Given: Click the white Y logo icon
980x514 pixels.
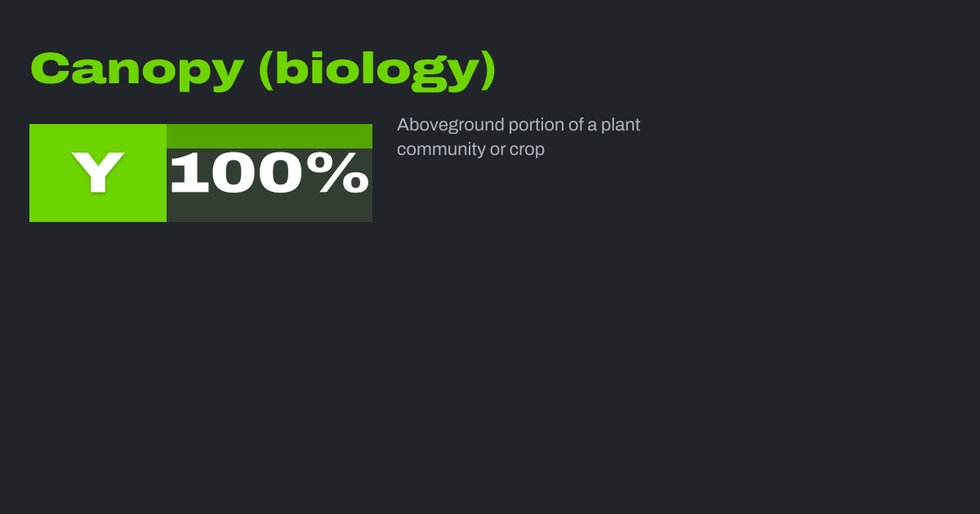Looking at the screenshot, I should coord(98,173).
